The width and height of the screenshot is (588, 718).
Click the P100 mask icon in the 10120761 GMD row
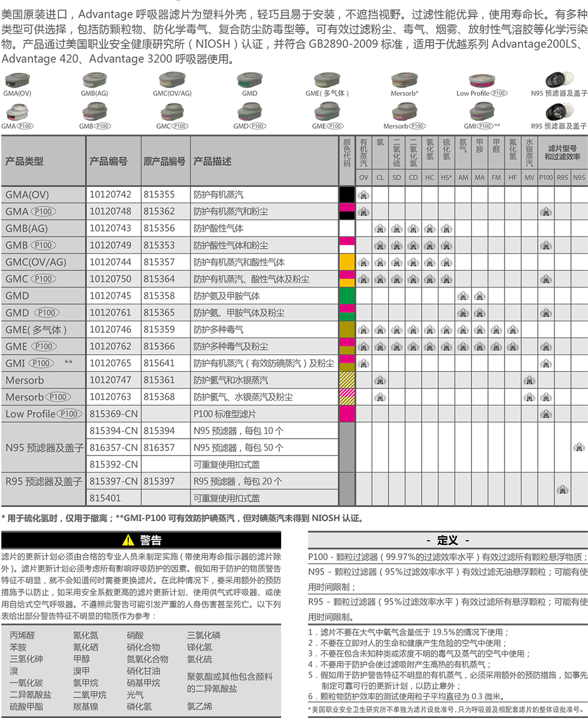coord(546,313)
